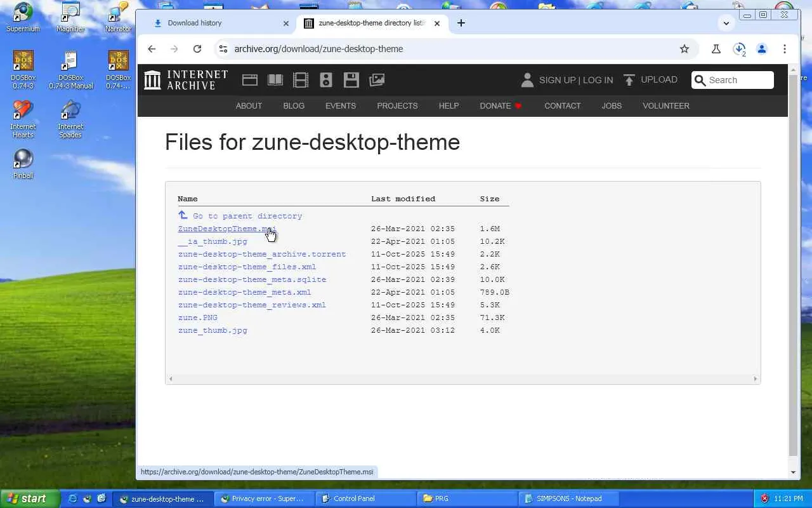Show the browser downloads popup
The width and height of the screenshot is (812, 508).
point(739,50)
